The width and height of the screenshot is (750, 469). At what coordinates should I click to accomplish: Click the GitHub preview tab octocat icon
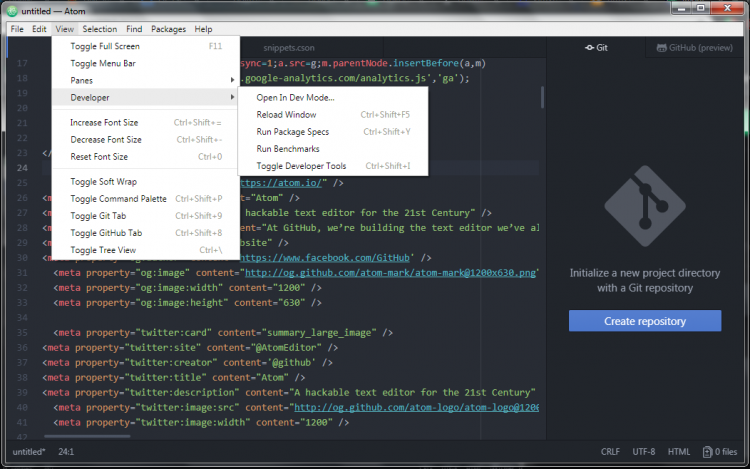[x=662, y=48]
